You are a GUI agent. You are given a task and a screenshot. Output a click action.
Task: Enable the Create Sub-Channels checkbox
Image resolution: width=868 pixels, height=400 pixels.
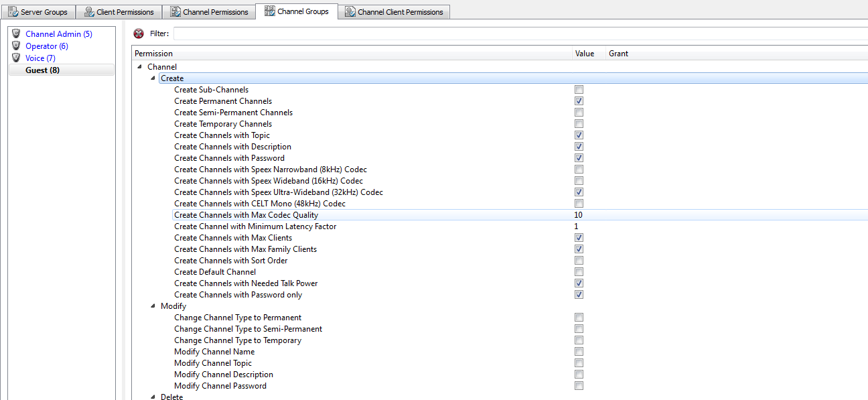[x=579, y=90]
